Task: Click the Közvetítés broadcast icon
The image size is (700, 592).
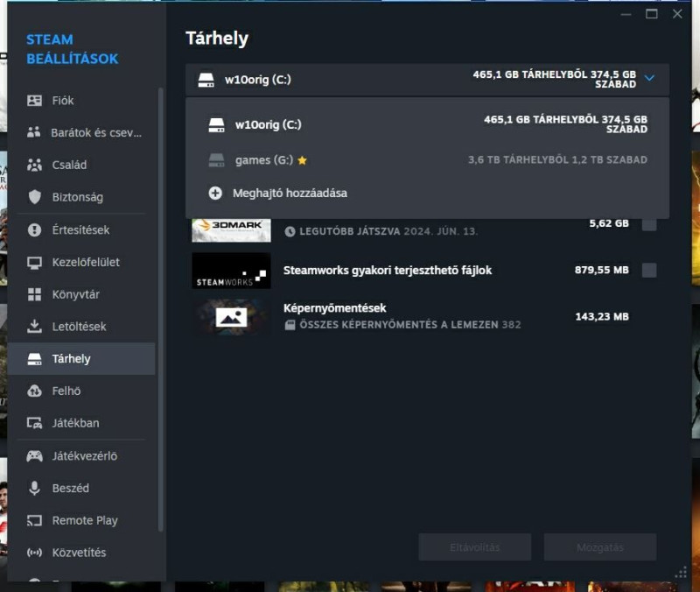Action: (34, 553)
